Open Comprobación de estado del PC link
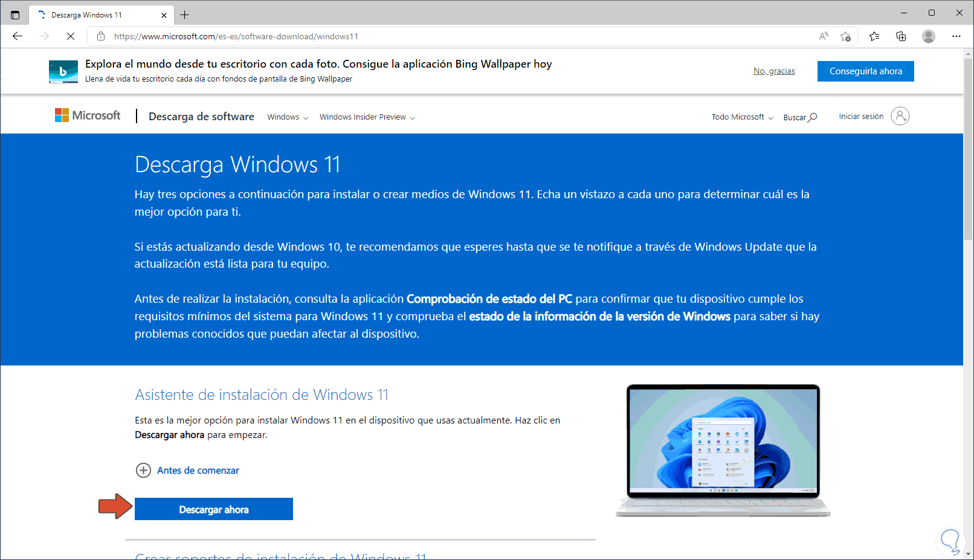 click(x=489, y=299)
